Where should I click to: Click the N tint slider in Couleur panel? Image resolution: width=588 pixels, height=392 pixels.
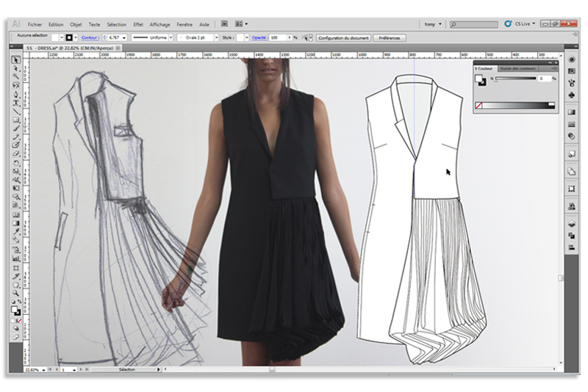516,79
